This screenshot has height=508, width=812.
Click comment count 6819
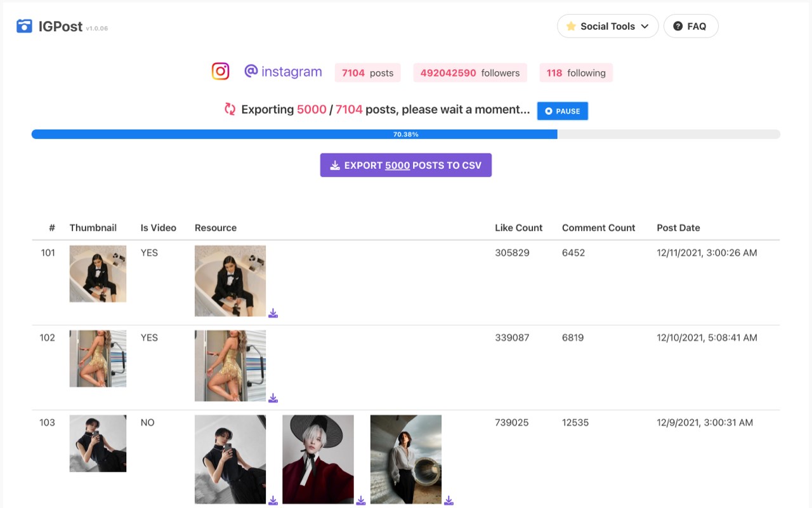click(x=573, y=338)
